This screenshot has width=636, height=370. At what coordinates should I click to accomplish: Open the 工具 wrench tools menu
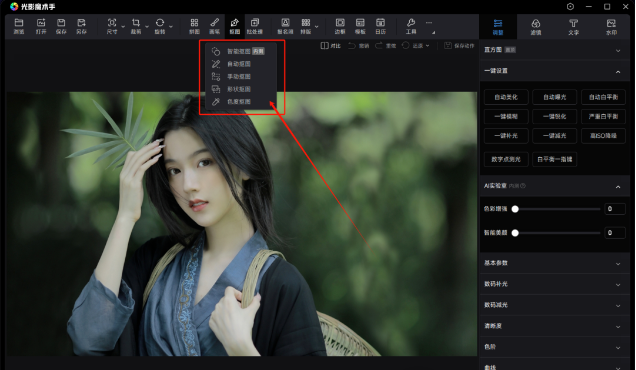(x=411, y=26)
